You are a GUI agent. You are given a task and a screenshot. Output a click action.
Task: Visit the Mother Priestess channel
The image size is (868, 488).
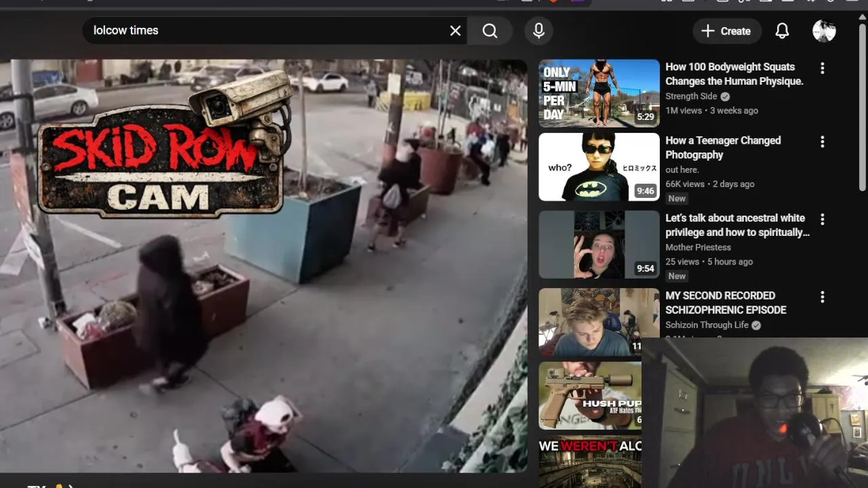(x=698, y=247)
